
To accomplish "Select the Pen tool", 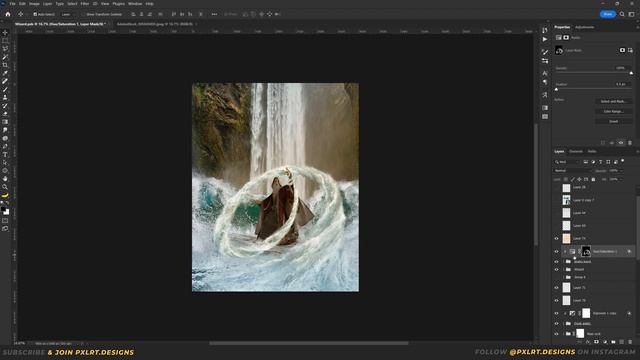I will pos(5,147).
